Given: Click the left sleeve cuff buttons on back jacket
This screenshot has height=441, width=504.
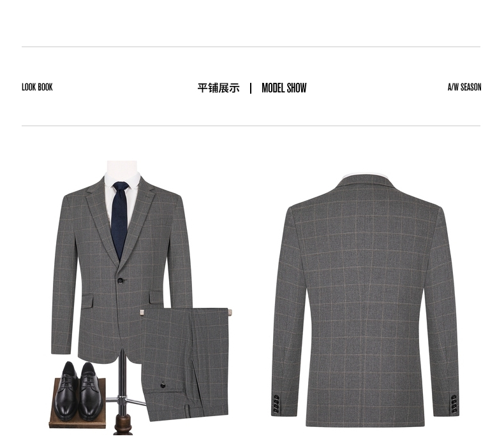Looking at the screenshot, I should tap(276, 403).
